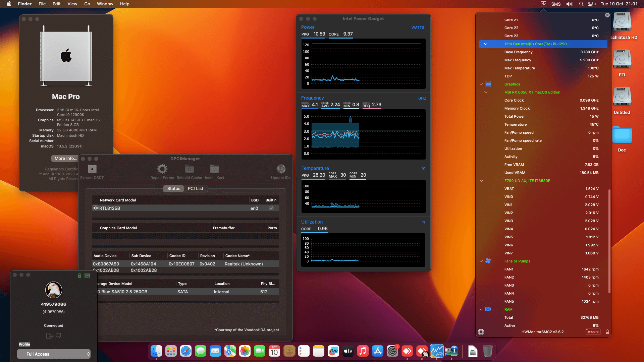Screen dimensions: 644x362
Task: Open the Window menu
Action: click(x=105, y=4)
